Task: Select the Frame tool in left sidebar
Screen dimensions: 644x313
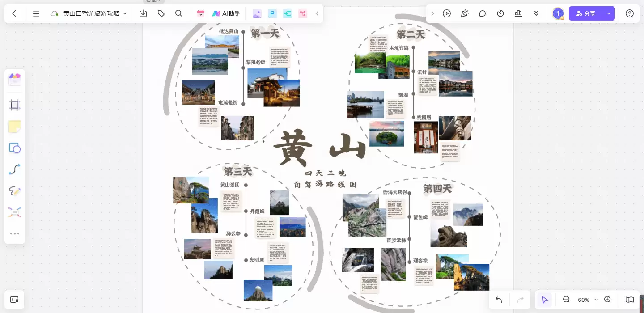Action: [15, 105]
